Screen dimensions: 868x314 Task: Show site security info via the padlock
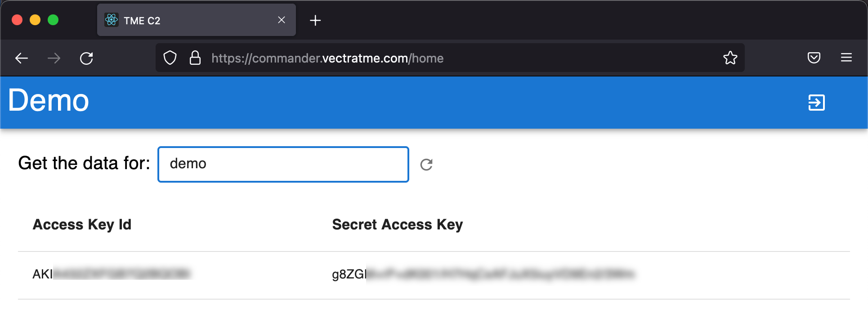click(195, 58)
